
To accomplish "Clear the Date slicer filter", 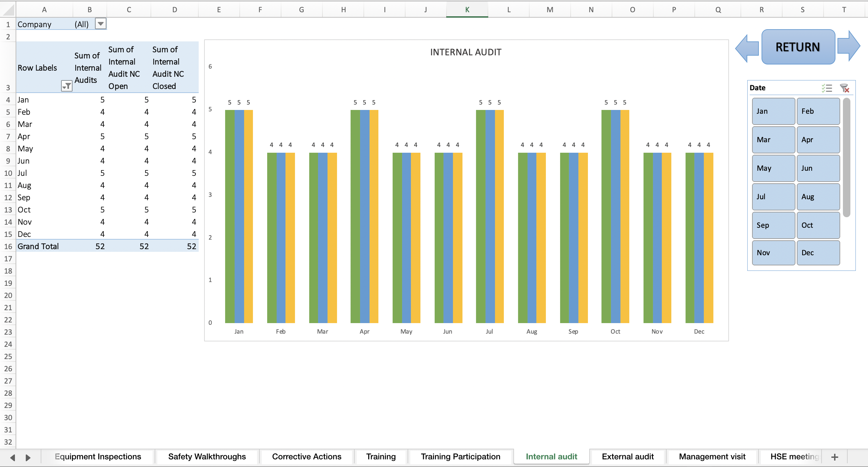I will (x=845, y=88).
